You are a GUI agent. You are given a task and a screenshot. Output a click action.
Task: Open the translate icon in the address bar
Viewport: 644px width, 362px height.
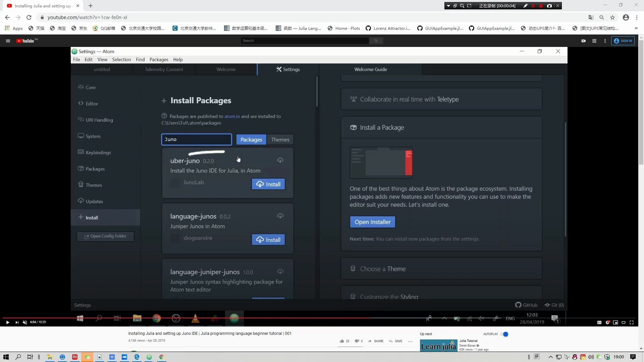tap(591, 17)
